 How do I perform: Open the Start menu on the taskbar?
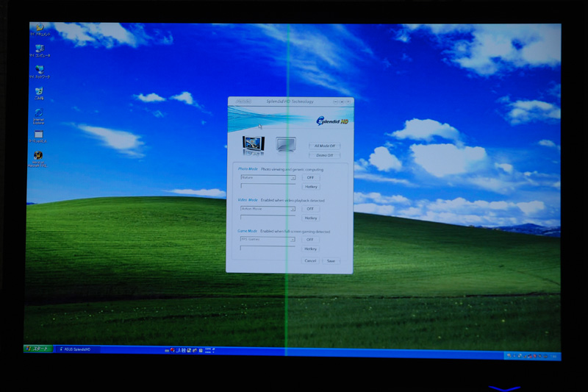click(x=38, y=349)
